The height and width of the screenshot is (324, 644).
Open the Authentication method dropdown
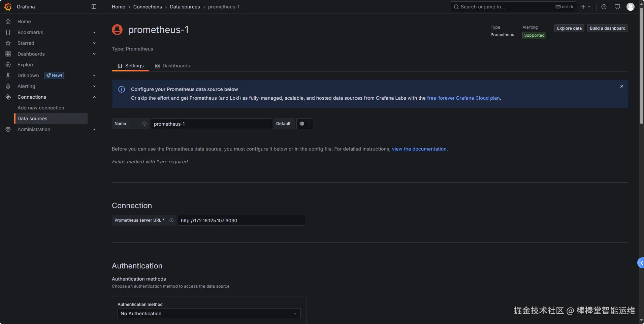pos(209,314)
